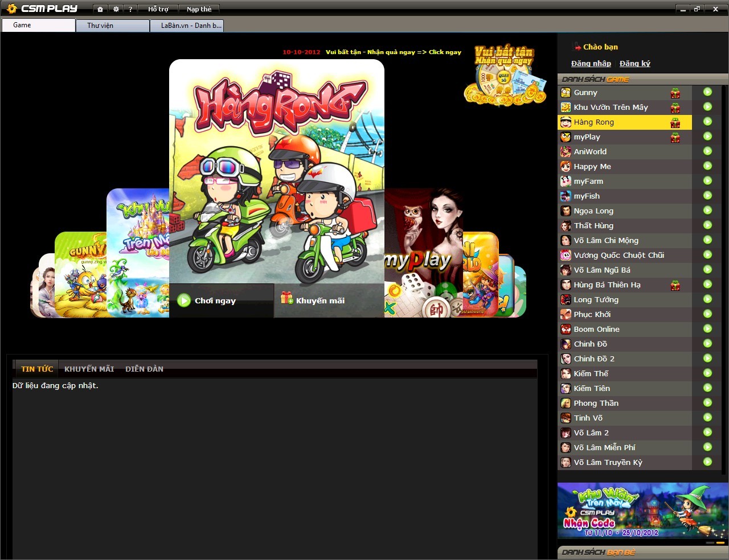
Task: Select Gunny in the game list
Action: pyautogui.click(x=625, y=92)
